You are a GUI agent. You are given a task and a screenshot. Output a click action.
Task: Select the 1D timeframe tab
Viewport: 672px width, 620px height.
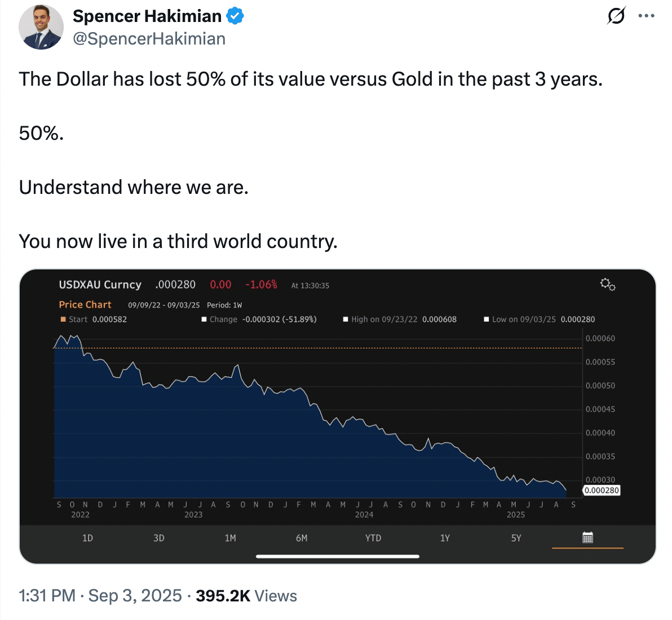pos(87,538)
